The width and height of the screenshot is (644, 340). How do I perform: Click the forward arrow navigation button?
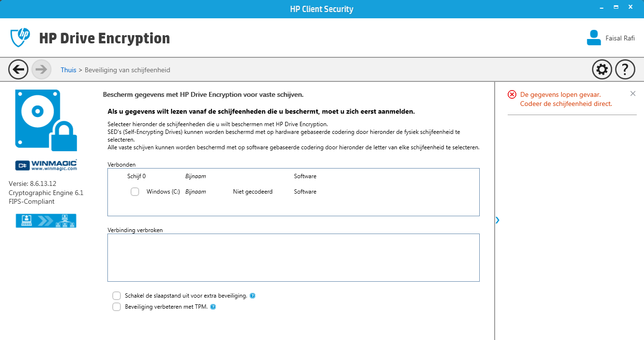pyautogui.click(x=41, y=70)
